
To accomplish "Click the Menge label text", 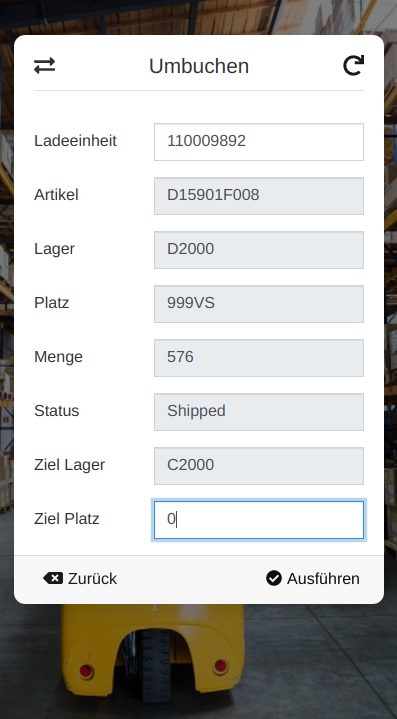I will [x=58, y=357].
